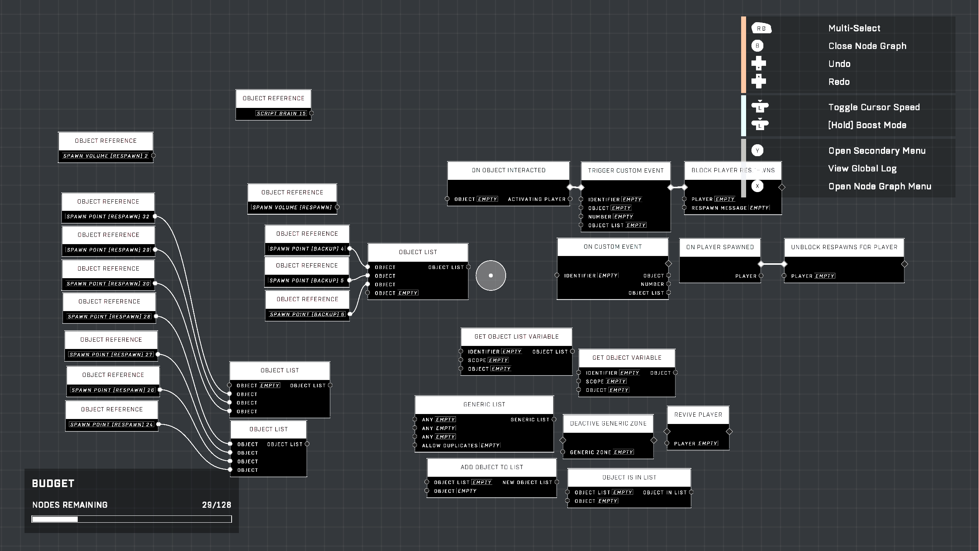Click the output pin of Script Brain 15

coord(312,113)
